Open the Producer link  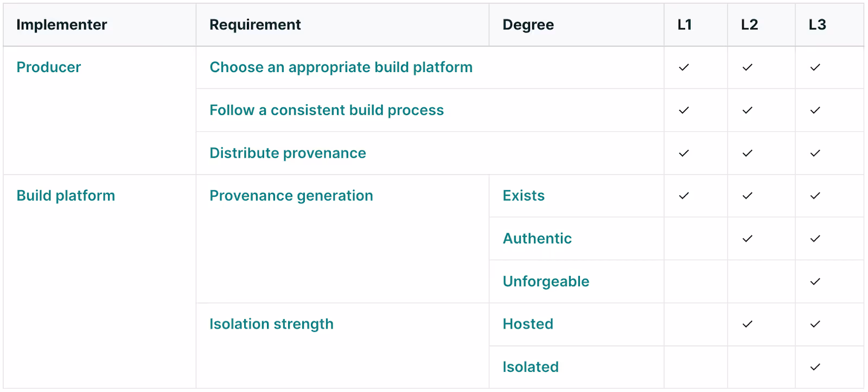point(48,67)
